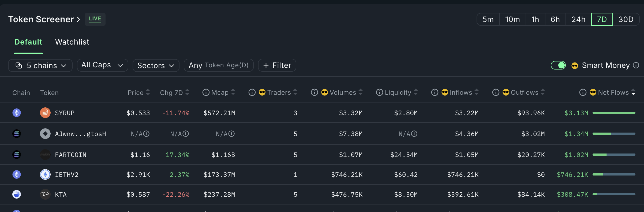Sort by Liquidity column arrows
Screen dimensions: 644x212
click(416, 92)
